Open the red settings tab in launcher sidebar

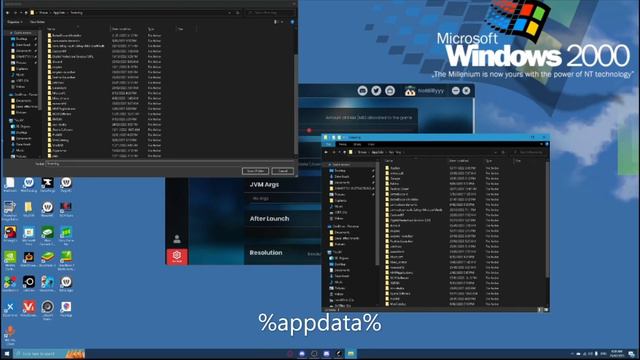point(177,256)
